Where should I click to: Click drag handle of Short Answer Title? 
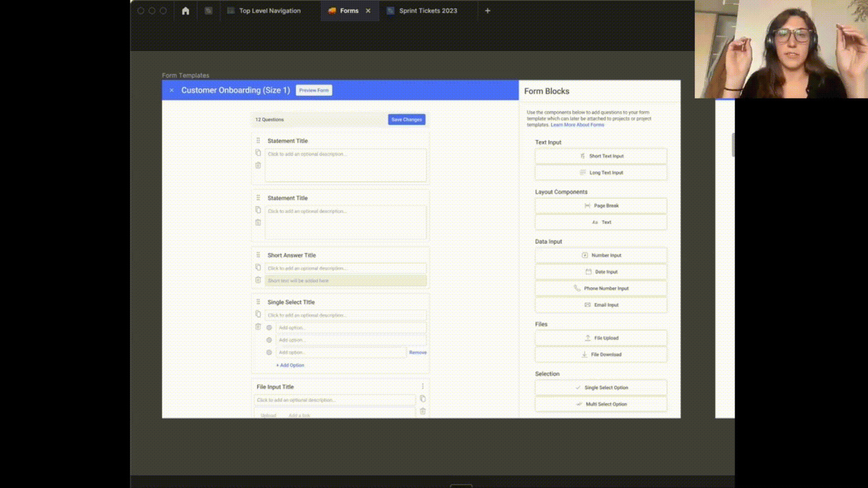[x=258, y=255]
